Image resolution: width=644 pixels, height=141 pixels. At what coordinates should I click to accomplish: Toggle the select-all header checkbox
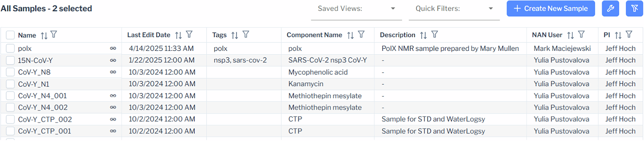click(x=10, y=35)
